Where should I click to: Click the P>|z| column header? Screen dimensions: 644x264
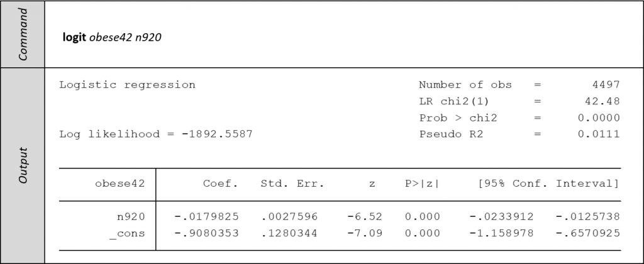pos(422,184)
